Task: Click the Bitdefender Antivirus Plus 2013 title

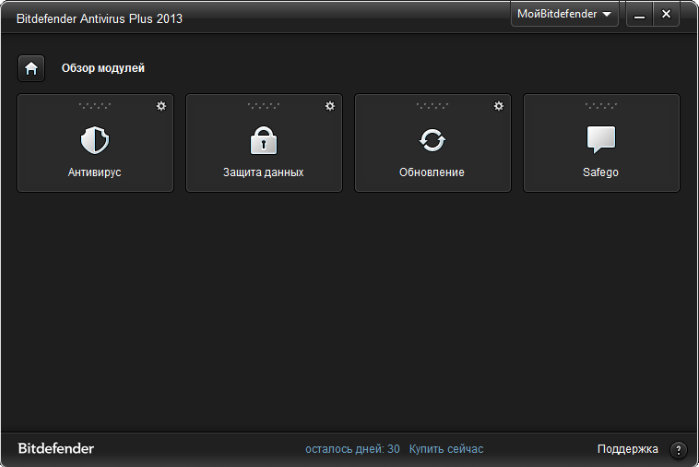Action: [x=99, y=19]
